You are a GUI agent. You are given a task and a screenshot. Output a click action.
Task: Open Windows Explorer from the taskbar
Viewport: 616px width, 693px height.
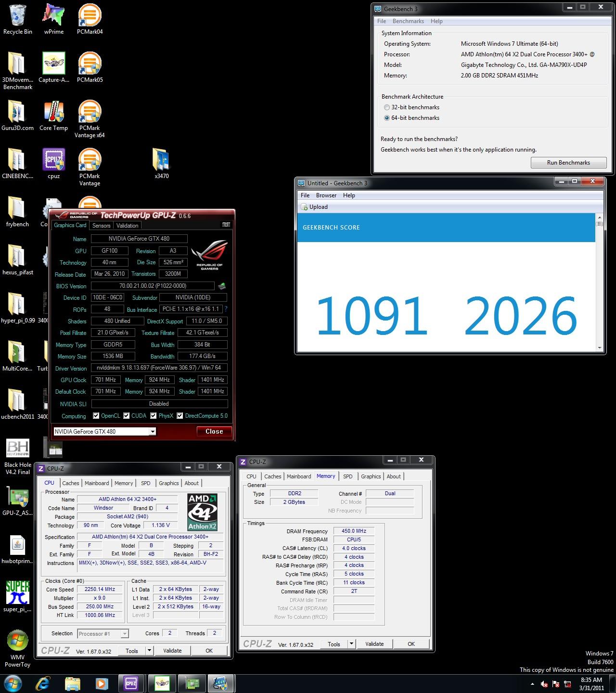(73, 683)
